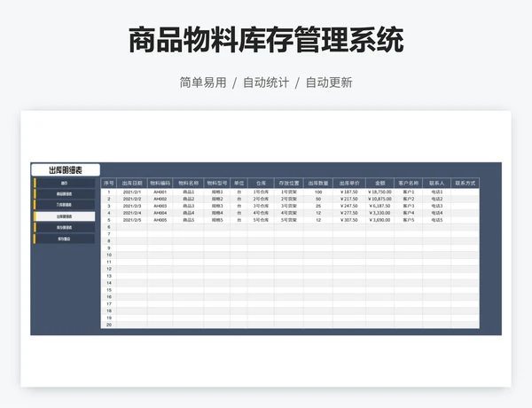Select the 客户5 customer cell

(x=409, y=220)
